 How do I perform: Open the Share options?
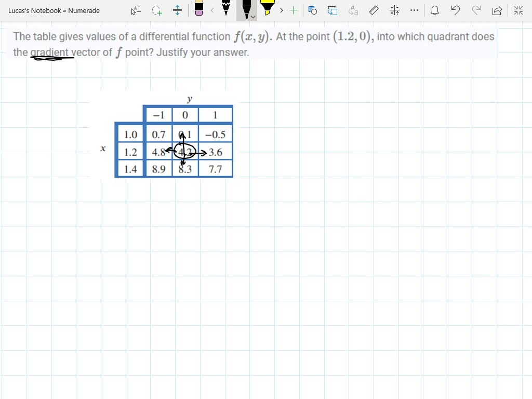coord(497,10)
